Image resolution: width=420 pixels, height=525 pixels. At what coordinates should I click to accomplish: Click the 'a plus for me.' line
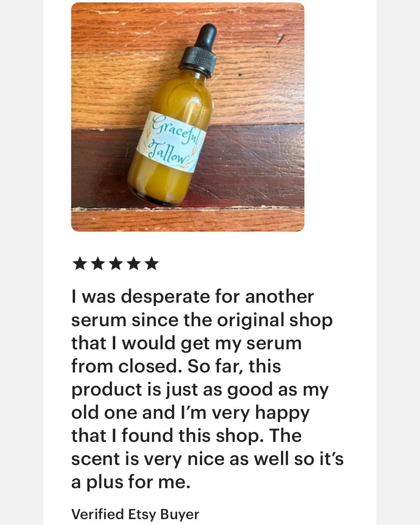[x=131, y=482]
